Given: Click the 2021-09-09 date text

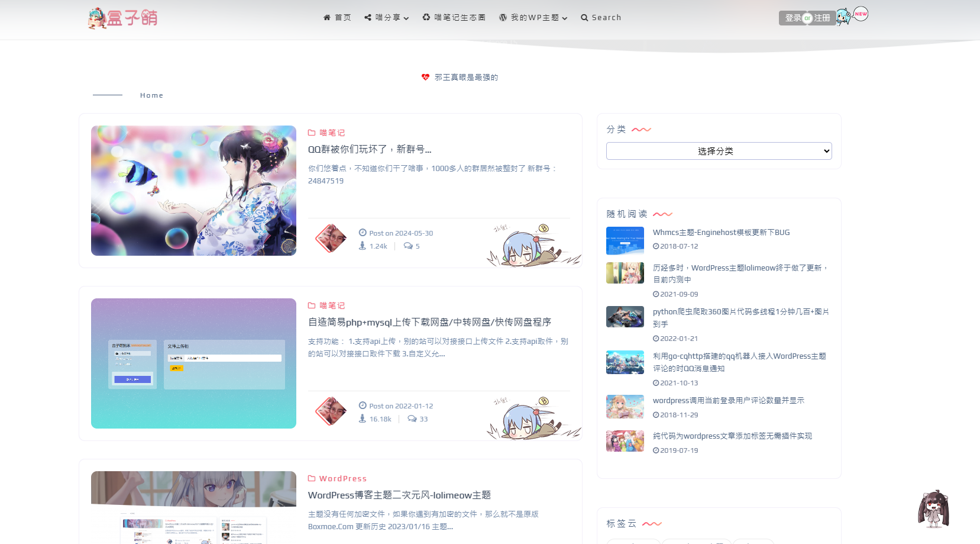Looking at the screenshot, I should click(x=679, y=294).
